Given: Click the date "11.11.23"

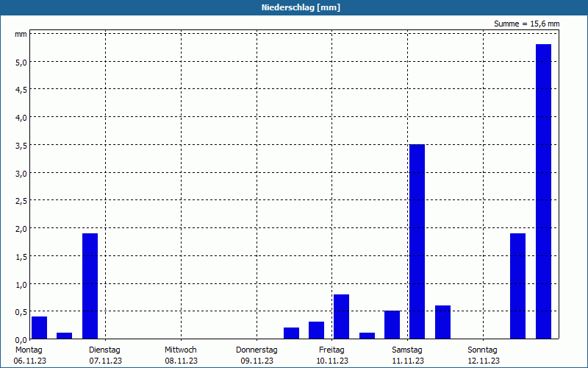Looking at the screenshot, I should tap(408, 361).
